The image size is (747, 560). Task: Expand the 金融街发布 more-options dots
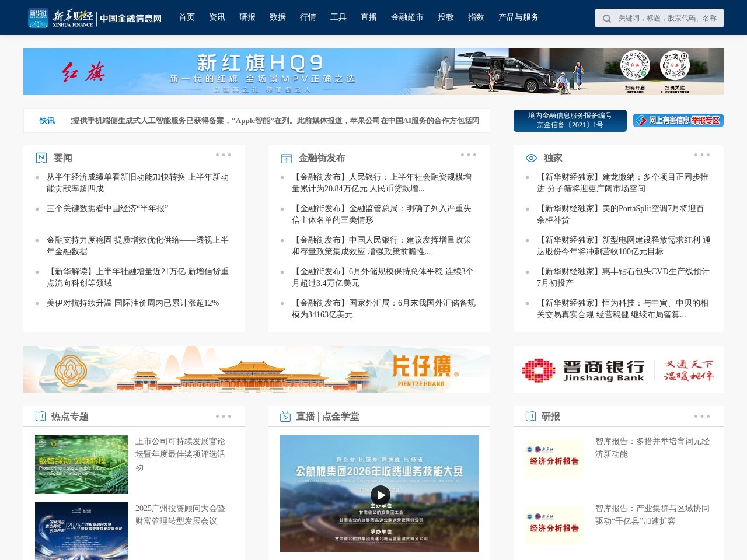click(x=469, y=155)
